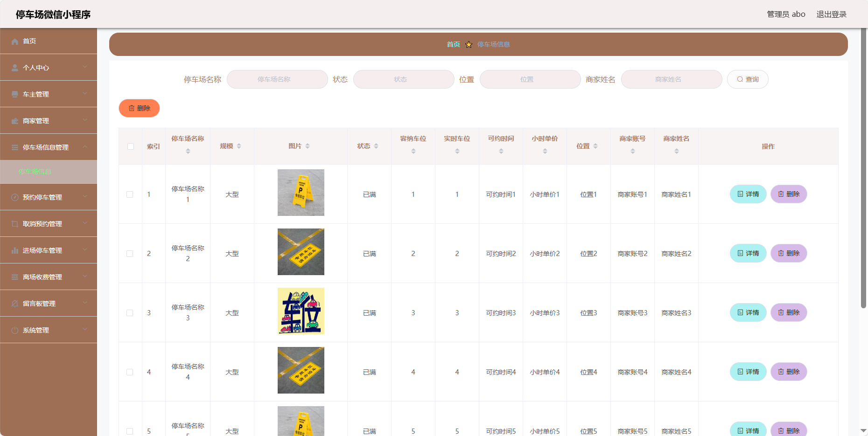Expand the 离场收费管理 submenu chevron

pos(85,277)
